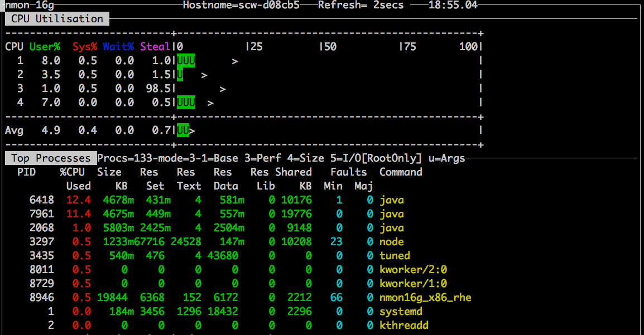Screen dimensions: 644x335
Task: Enable the 4=Size process view mode
Action: click(305, 158)
